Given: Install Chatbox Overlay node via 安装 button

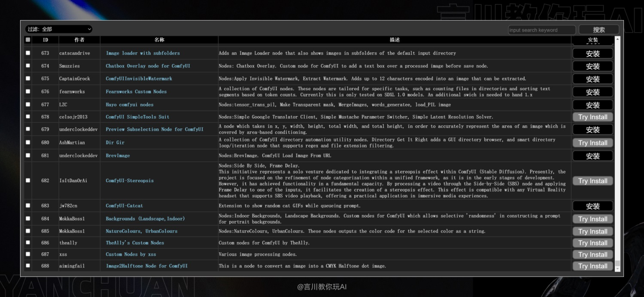Looking at the screenshot, I should (592, 66).
